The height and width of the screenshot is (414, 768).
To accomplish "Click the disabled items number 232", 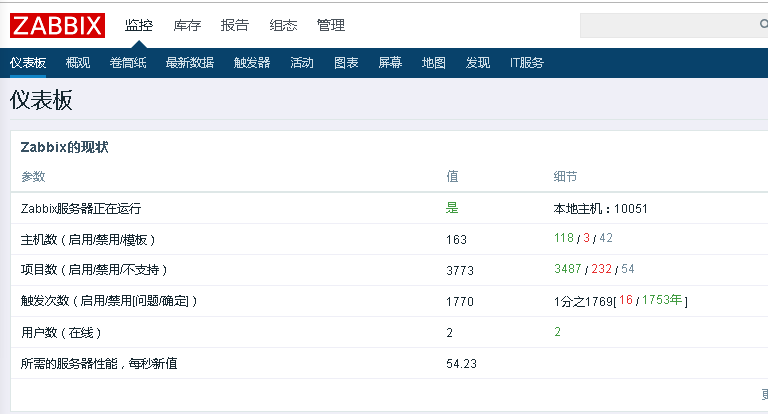I will (x=601, y=269).
